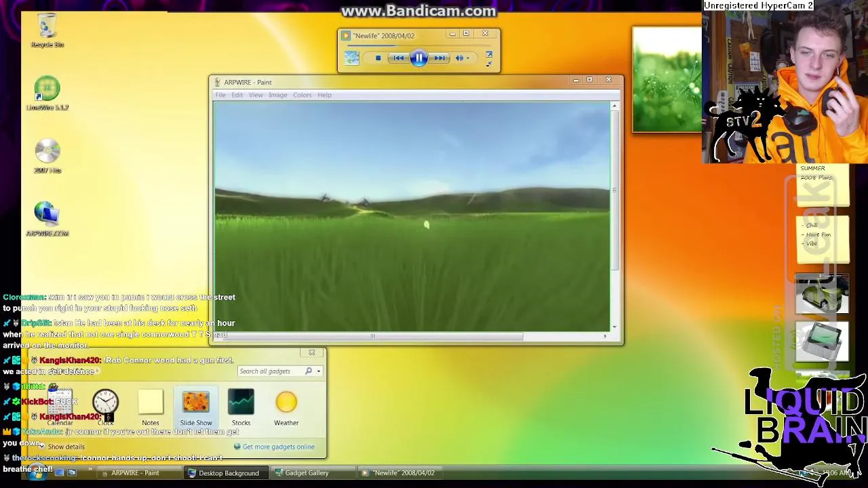The height and width of the screenshot is (488, 868).
Task: Click the media player title bar icon
Action: (x=346, y=36)
